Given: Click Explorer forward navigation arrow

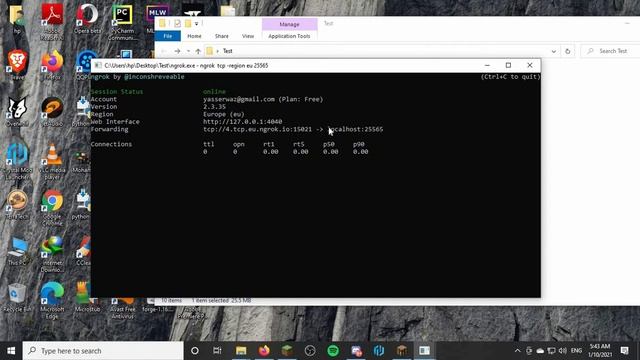Looking at the screenshot, I should (x=177, y=51).
